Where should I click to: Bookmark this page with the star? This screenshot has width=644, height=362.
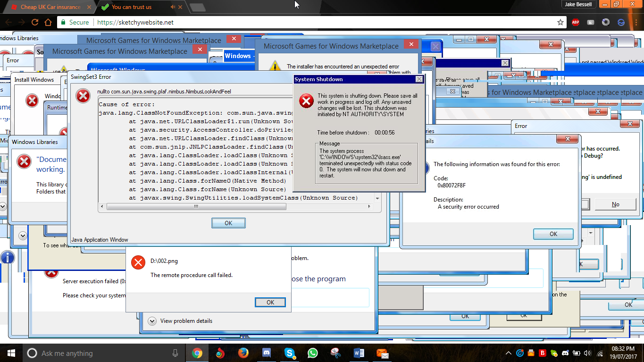click(560, 22)
